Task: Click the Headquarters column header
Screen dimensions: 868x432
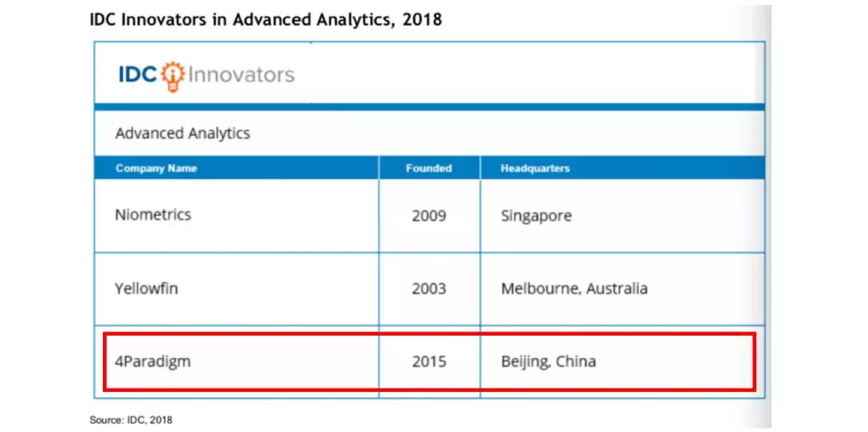Action: coord(534,169)
